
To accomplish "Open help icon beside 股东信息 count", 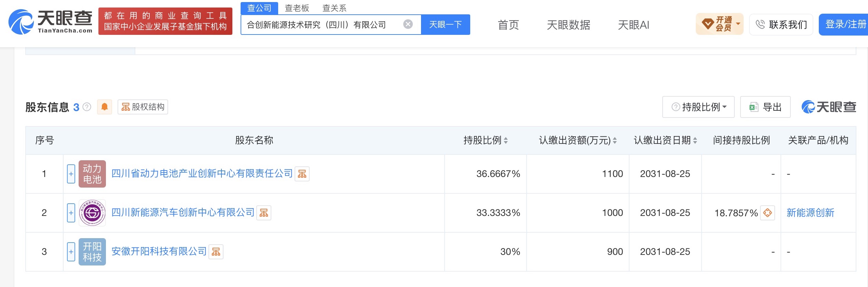I will click(x=87, y=107).
